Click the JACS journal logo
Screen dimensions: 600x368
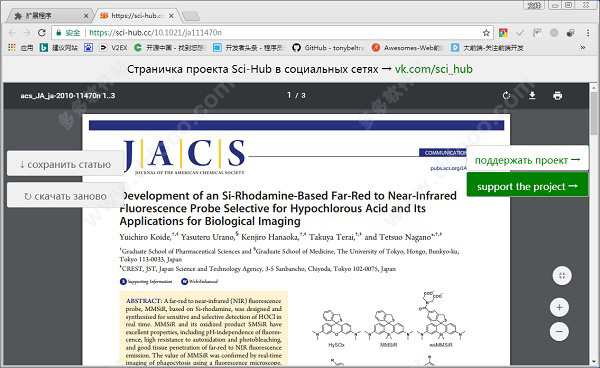coord(184,156)
